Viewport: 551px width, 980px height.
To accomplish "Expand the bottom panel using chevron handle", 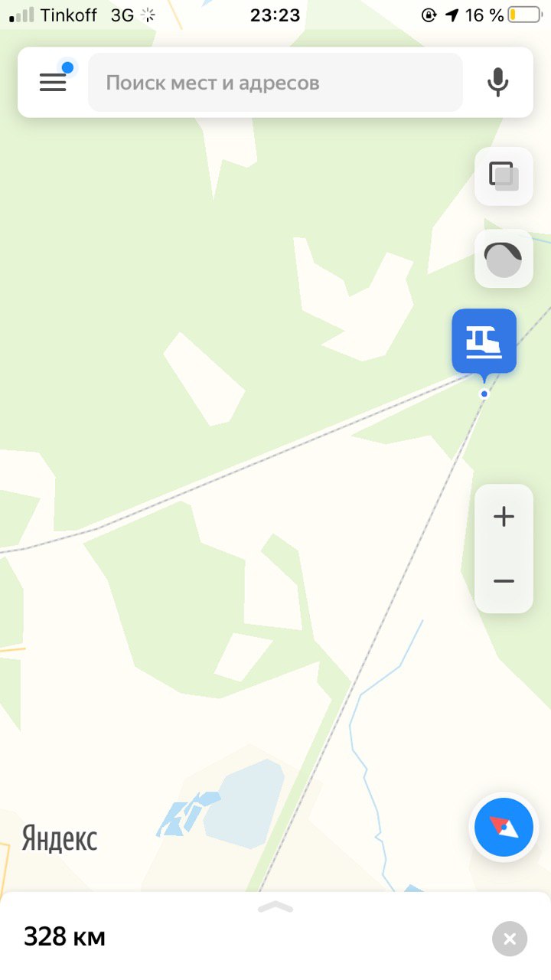I will pyautogui.click(x=275, y=907).
